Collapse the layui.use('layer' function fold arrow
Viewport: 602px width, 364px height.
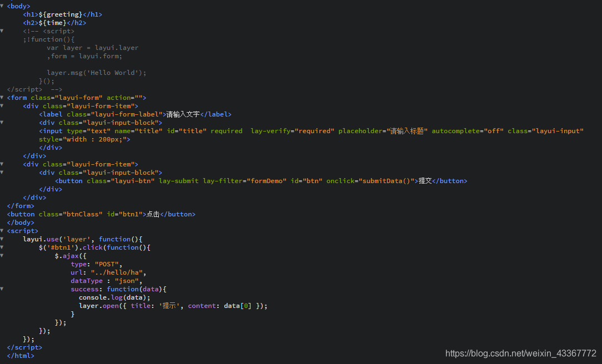(x=2, y=239)
